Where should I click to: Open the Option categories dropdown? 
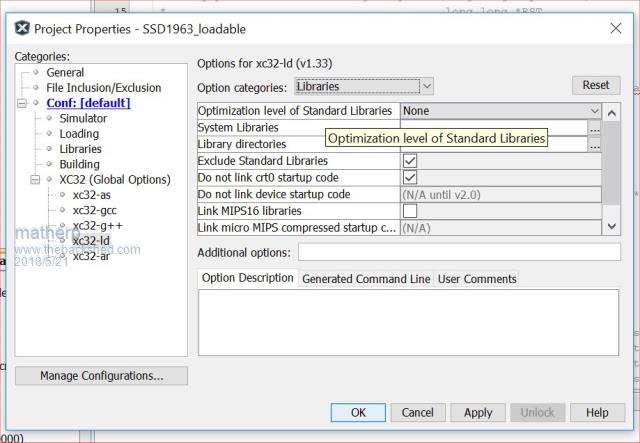364,87
